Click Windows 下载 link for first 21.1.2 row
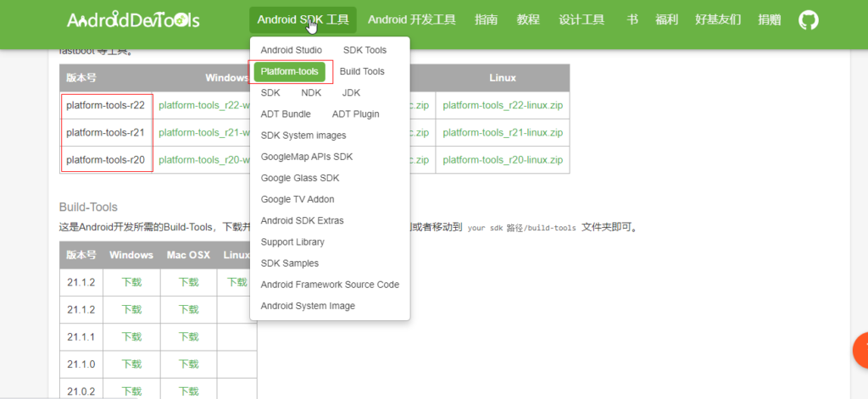Image resolution: width=868 pixels, height=399 pixels. pyautogui.click(x=131, y=283)
